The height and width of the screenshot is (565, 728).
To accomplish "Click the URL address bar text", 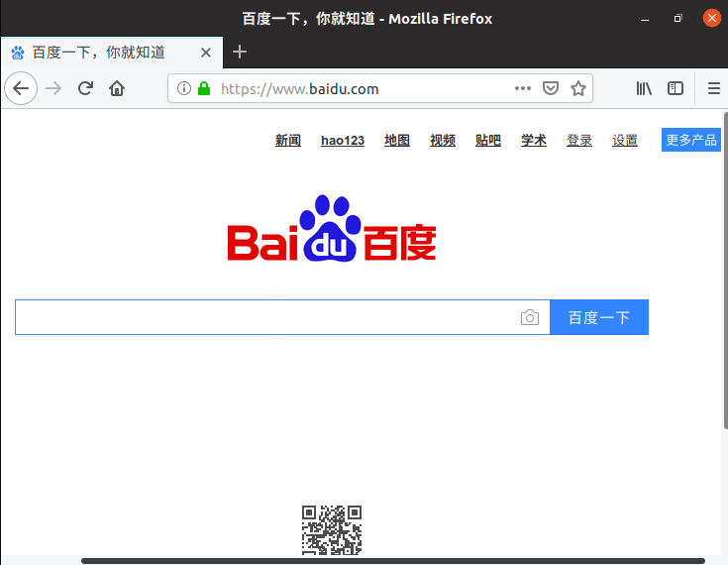I will pyautogui.click(x=299, y=89).
